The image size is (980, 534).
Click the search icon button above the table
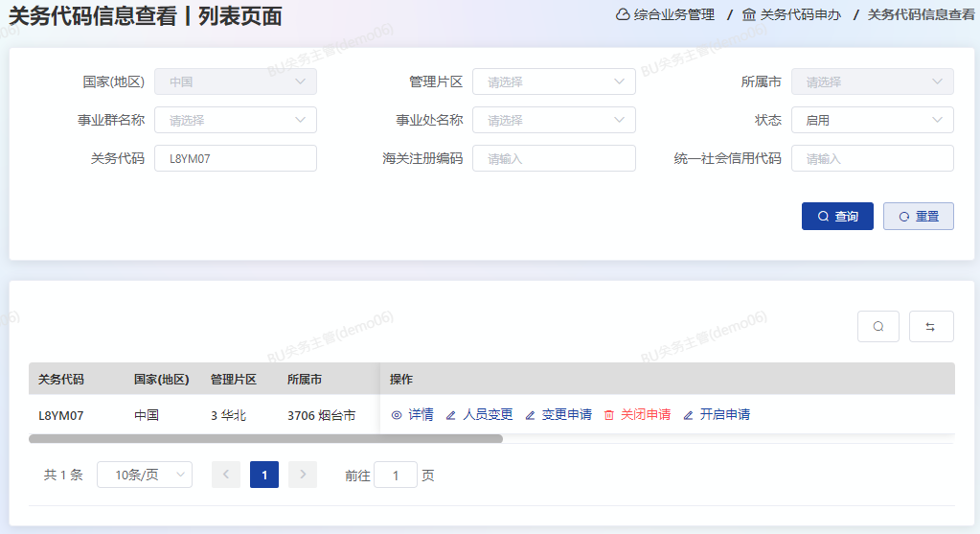pos(878,326)
